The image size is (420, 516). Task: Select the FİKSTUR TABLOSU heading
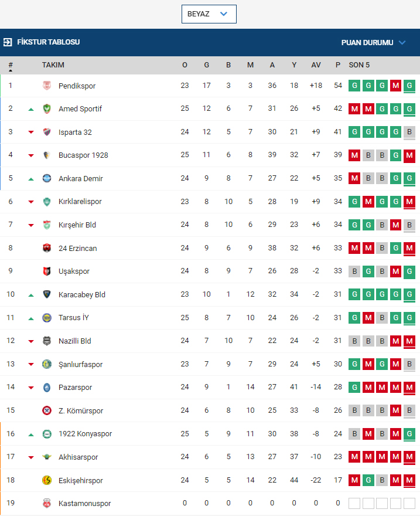coord(48,42)
